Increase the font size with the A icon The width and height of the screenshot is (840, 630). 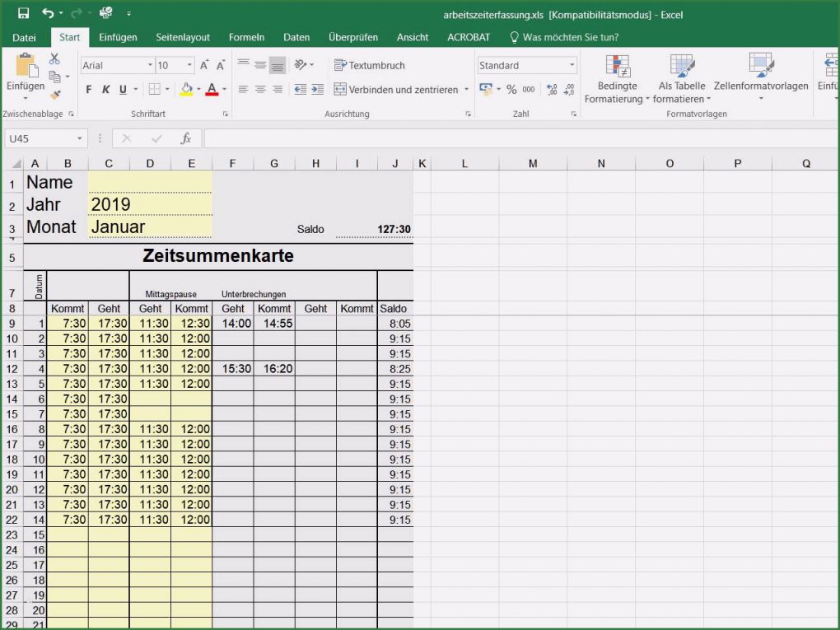pos(203,65)
